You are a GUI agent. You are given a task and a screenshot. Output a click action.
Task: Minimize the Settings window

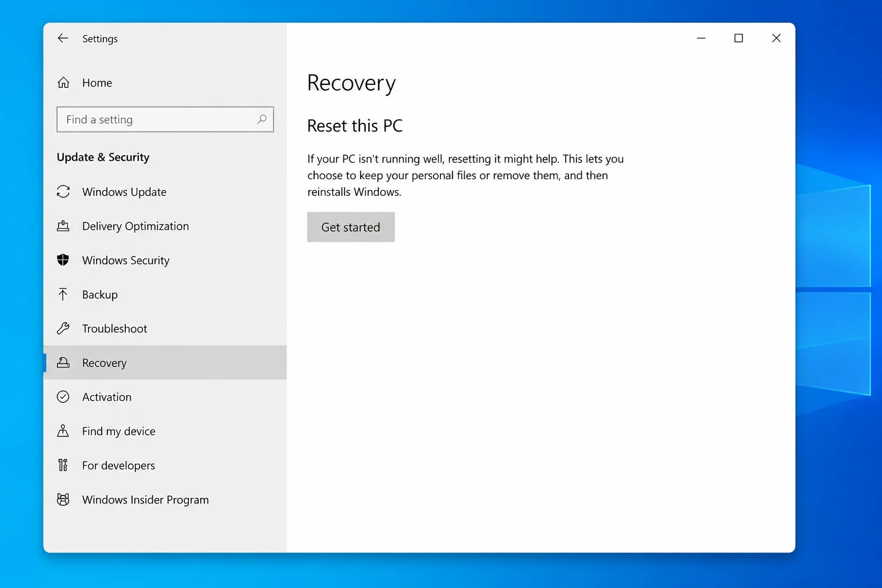pos(701,38)
